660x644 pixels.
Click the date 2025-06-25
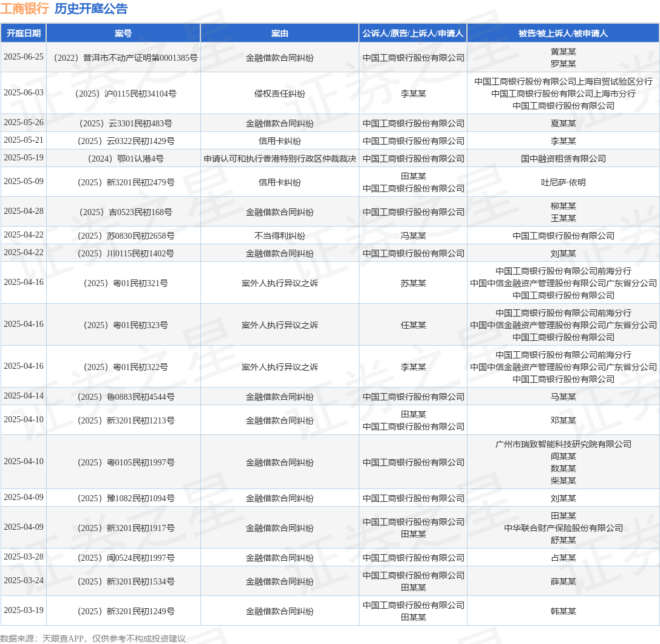coord(24,57)
